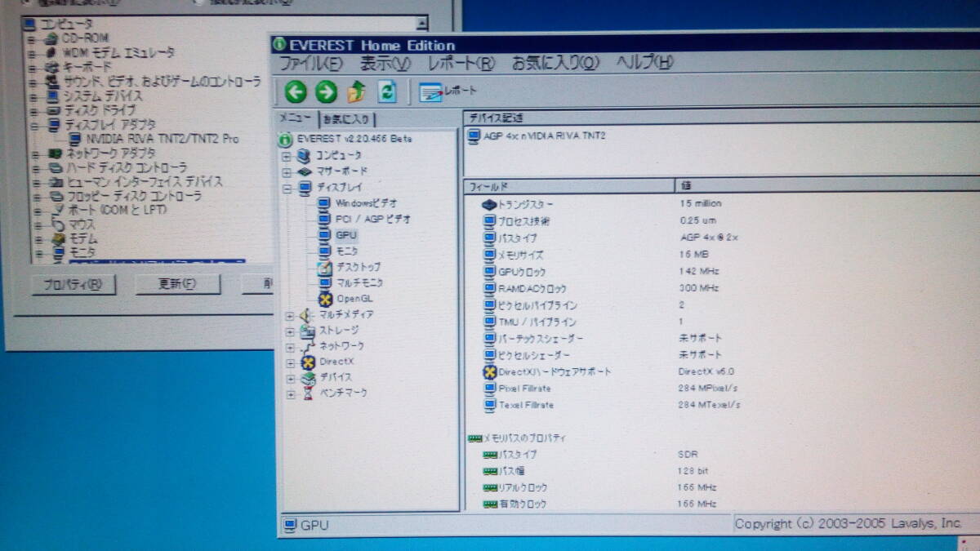Expand the デバイス node in EVEREST tree
980x551 pixels.
(291, 377)
